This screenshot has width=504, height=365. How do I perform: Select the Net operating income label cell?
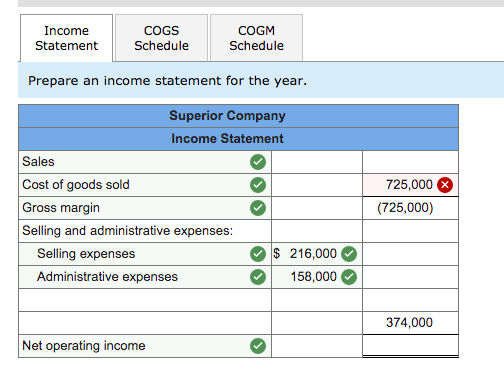tap(145, 346)
